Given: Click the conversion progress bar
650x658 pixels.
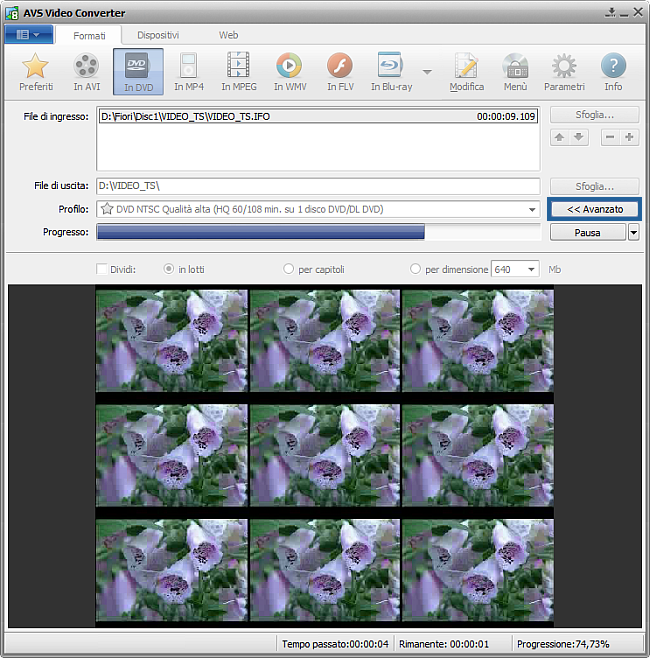Looking at the screenshot, I should pyautogui.click(x=317, y=233).
